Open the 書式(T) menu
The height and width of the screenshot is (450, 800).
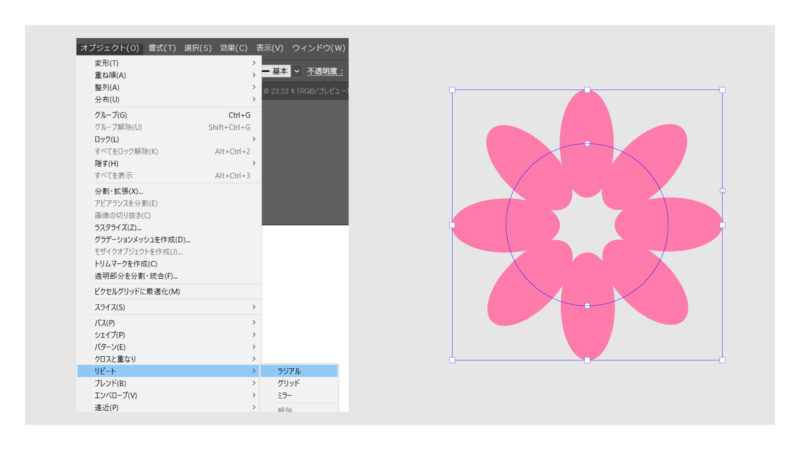click(162, 47)
